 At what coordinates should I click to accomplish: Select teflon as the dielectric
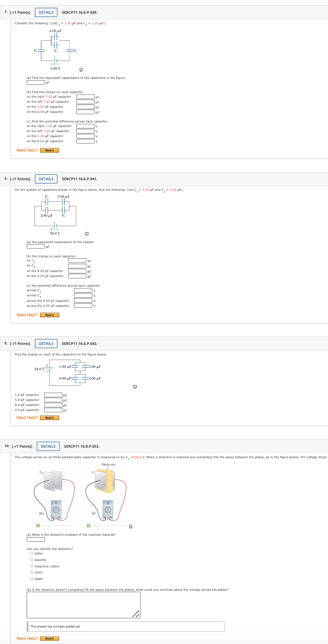[32, 554]
